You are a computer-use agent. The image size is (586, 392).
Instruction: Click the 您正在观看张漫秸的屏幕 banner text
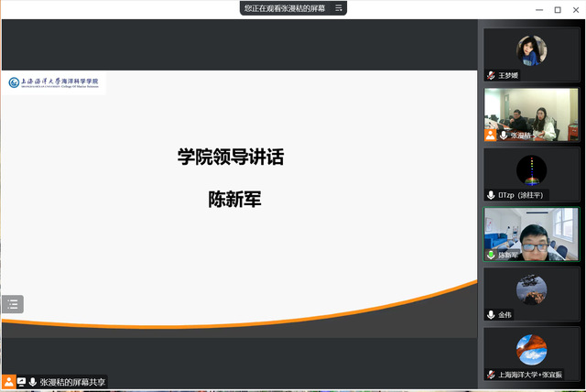285,8
